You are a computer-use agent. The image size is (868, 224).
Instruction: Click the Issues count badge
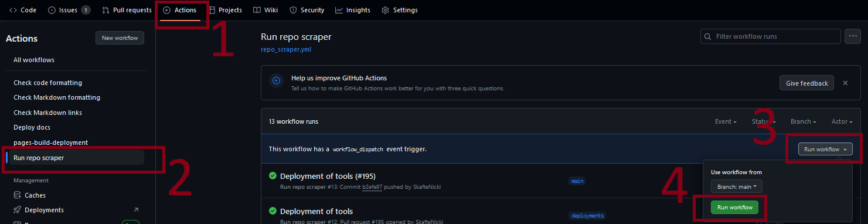coord(86,10)
